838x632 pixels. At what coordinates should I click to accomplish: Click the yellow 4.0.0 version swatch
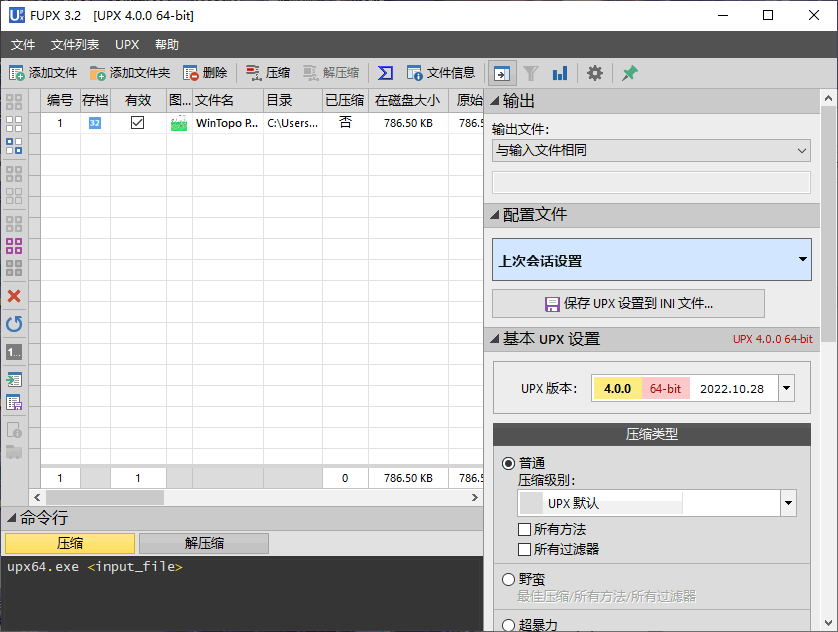617,388
